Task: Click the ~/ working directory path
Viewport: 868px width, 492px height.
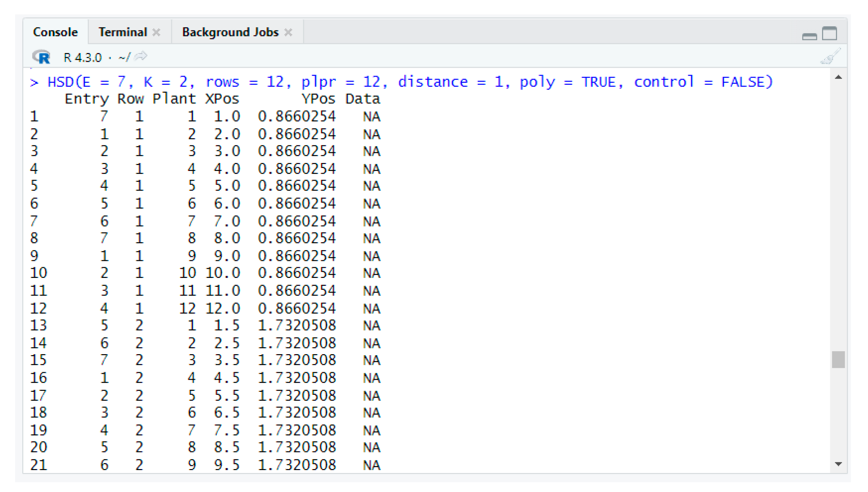Action: [x=124, y=57]
